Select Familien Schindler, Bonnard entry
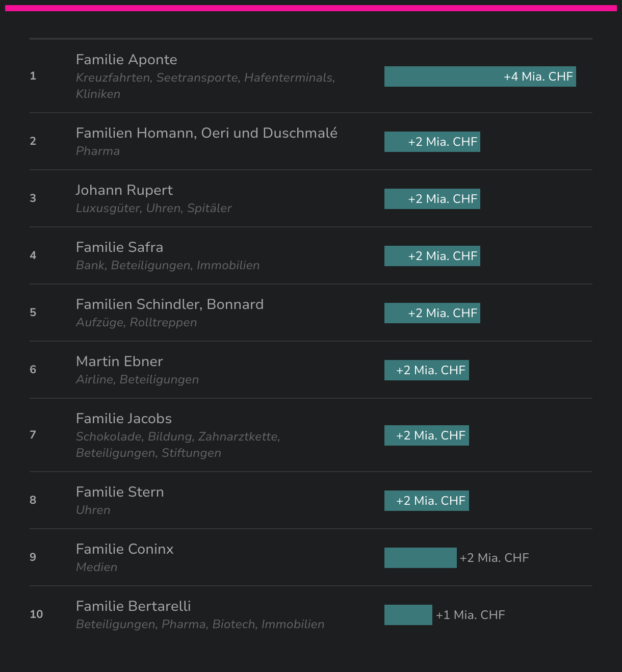This screenshot has height=672, width=622. pyautogui.click(x=169, y=304)
